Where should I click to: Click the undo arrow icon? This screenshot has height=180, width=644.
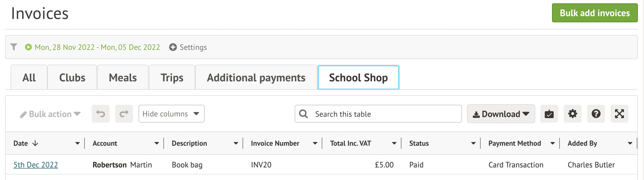click(101, 114)
